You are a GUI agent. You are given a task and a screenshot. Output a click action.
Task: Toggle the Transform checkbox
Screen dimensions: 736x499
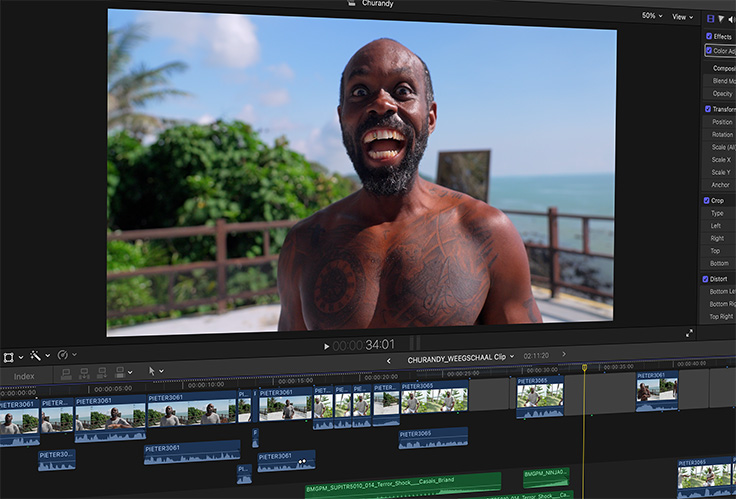(708, 109)
